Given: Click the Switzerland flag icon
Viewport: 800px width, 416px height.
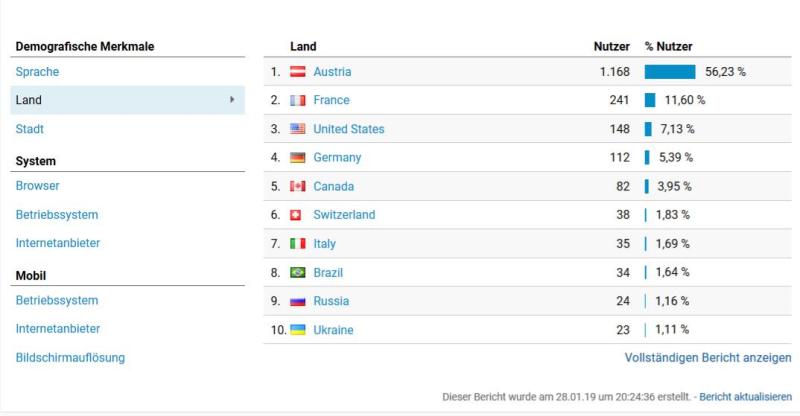Looking at the screenshot, I should [295, 215].
